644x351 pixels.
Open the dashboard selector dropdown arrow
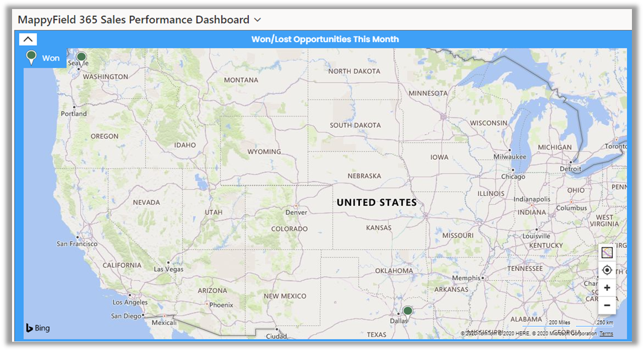[x=258, y=20]
